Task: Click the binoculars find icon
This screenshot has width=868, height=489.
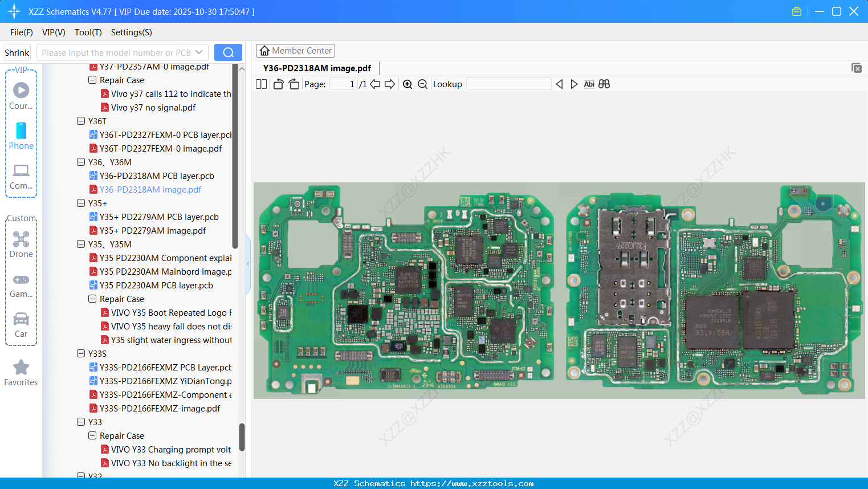Action: tap(604, 84)
